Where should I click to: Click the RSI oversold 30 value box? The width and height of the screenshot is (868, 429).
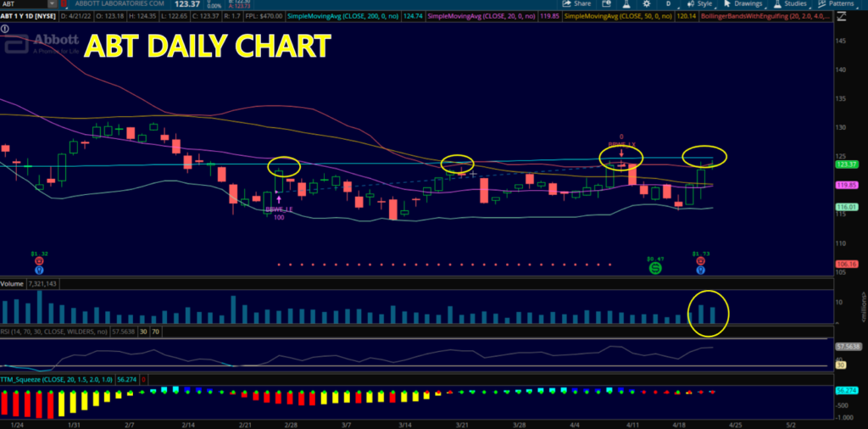142,331
